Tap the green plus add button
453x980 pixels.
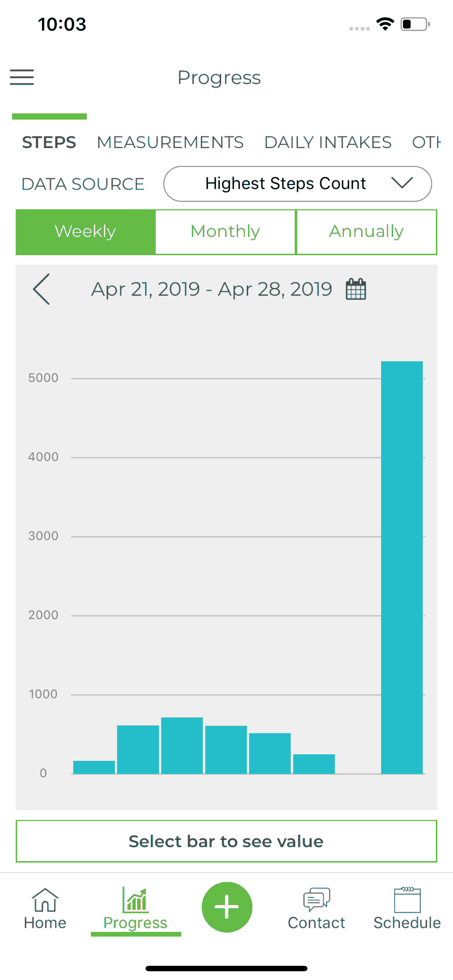(x=227, y=907)
